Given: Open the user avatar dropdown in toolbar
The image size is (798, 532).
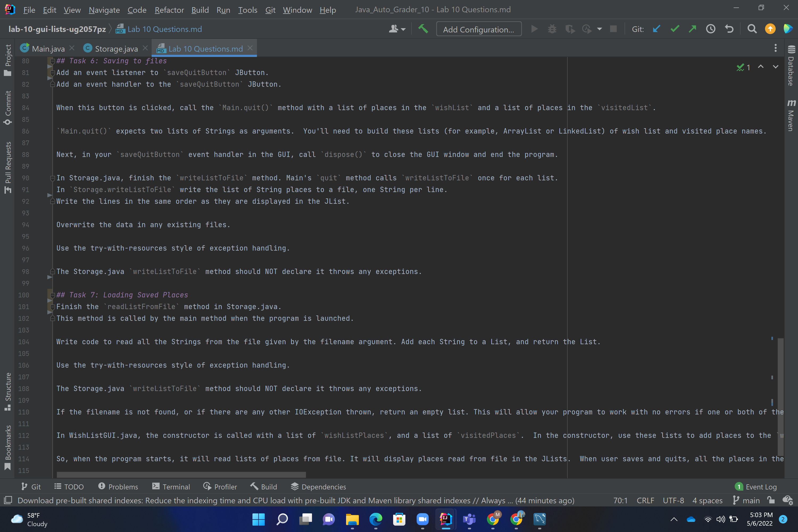Looking at the screenshot, I should 397,29.
